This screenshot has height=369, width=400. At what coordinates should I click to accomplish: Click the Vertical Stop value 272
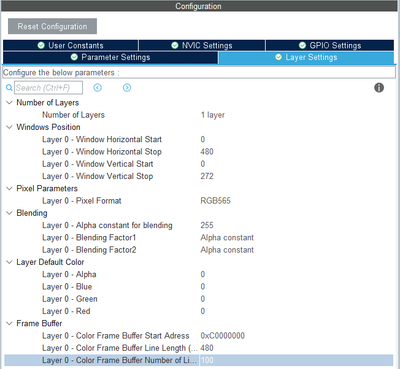[x=207, y=176]
